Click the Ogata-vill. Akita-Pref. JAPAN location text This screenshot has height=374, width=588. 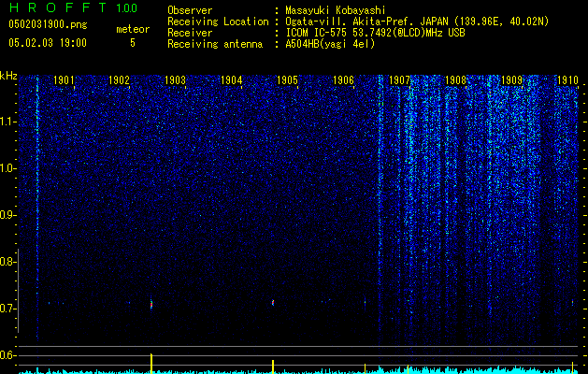[x=417, y=22]
